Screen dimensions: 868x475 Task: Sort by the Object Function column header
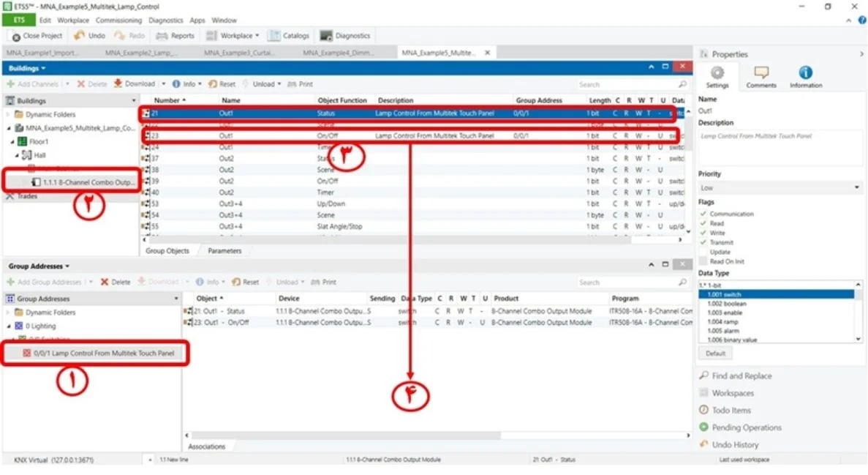click(x=342, y=100)
